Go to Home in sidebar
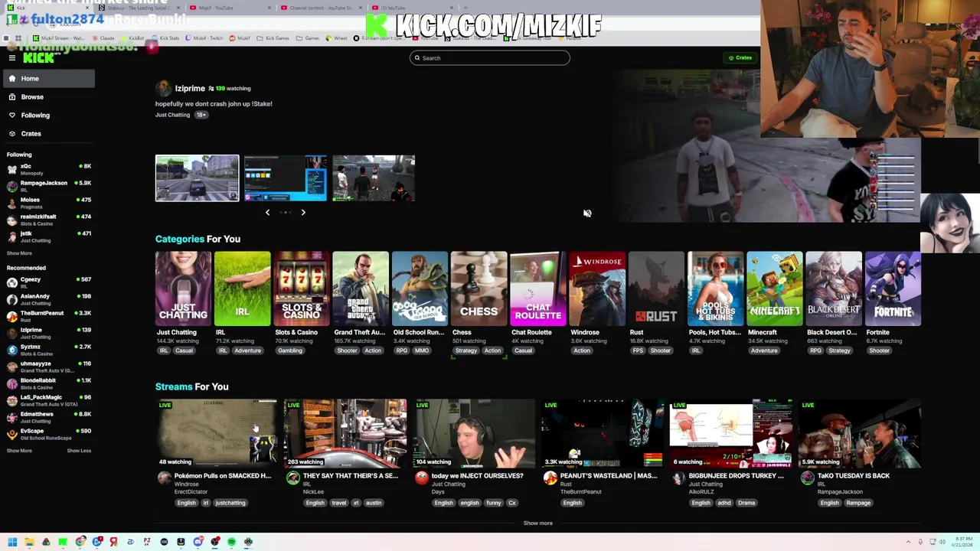The width and height of the screenshot is (980, 551). click(49, 78)
